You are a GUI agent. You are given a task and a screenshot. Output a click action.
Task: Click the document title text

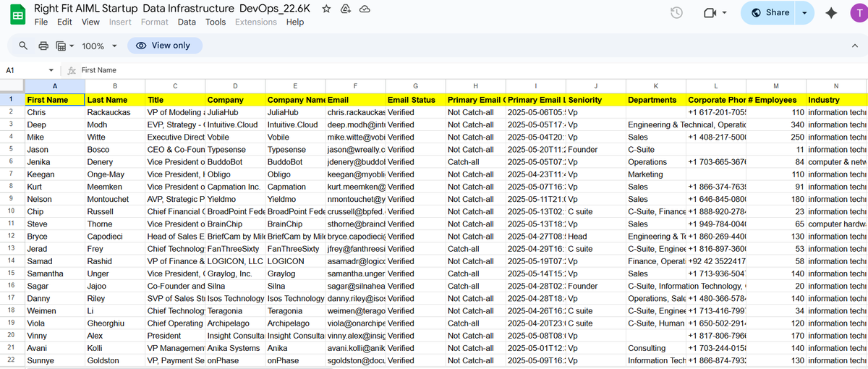173,9
